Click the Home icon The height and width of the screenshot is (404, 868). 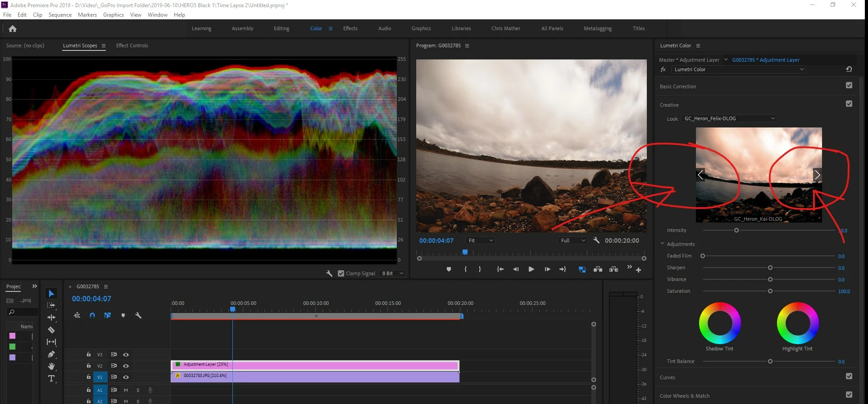(13, 29)
